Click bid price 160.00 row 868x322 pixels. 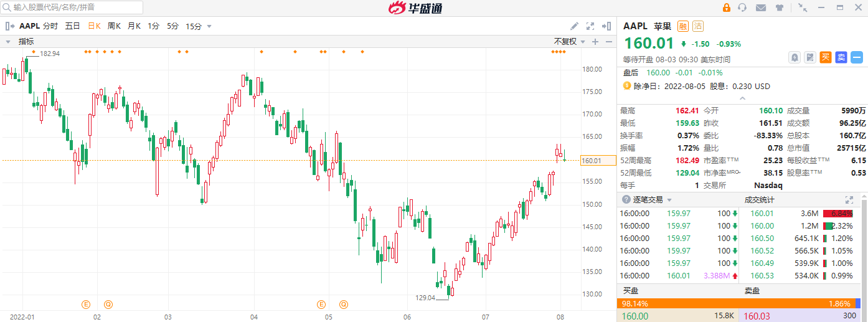677,316
